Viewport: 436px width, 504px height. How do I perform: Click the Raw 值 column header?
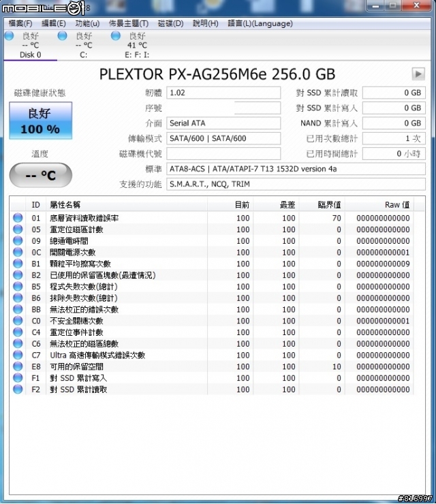(x=379, y=205)
